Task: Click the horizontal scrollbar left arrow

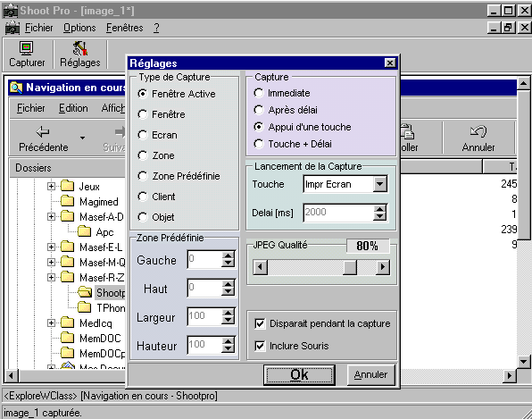Action: point(12,375)
